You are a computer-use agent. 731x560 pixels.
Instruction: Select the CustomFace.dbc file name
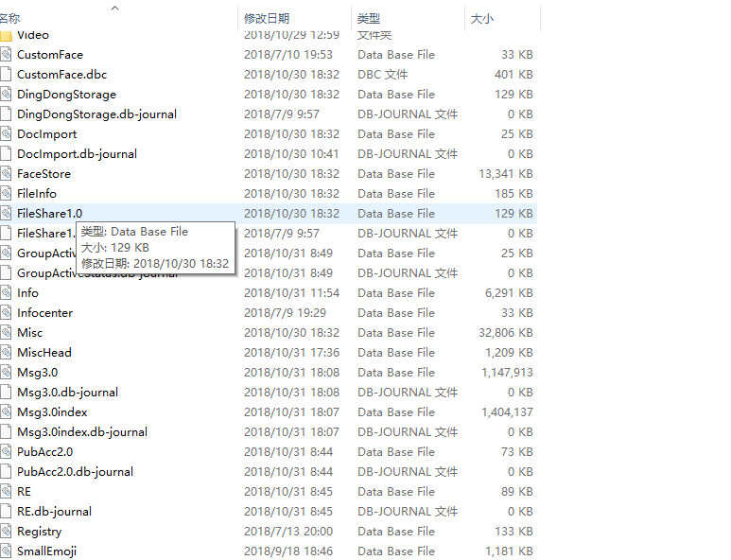click(x=62, y=75)
